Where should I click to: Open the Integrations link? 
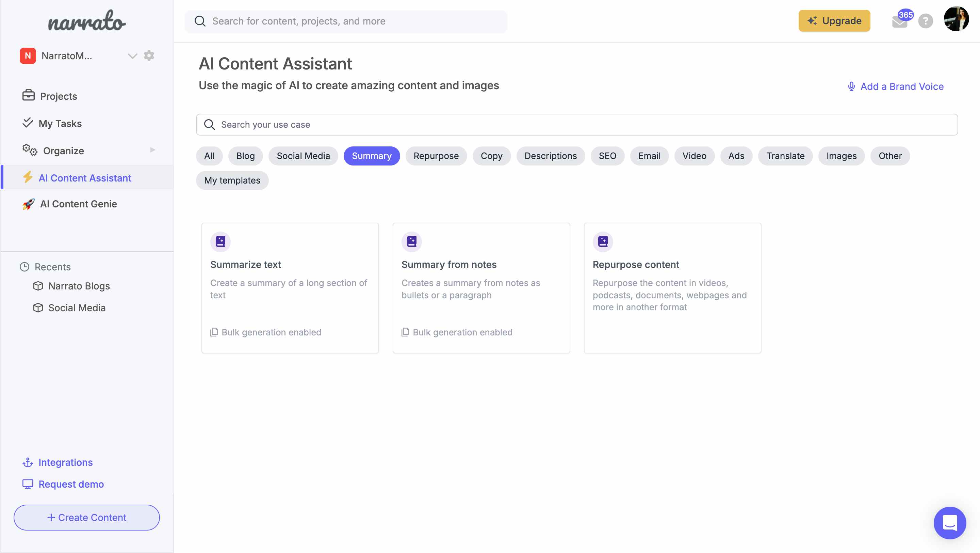65,462
